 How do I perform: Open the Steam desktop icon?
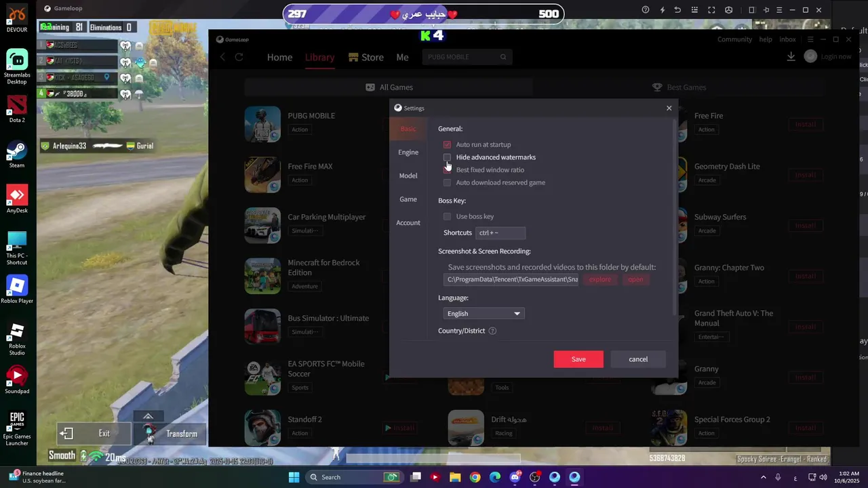pyautogui.click(x=17, y=155)
